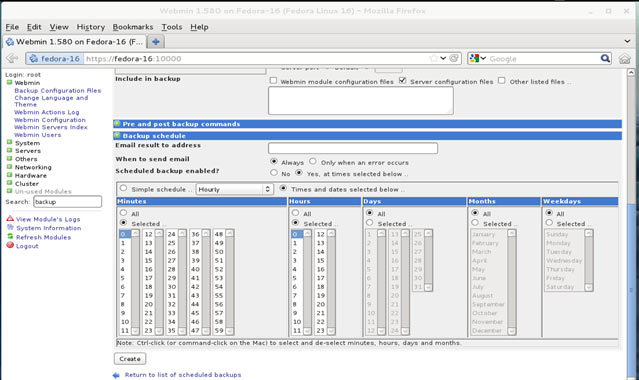Choose Selected radio under Days
The width and height of the screenshot is (639, 380).
pyautogui.click(x=370, y=223)
